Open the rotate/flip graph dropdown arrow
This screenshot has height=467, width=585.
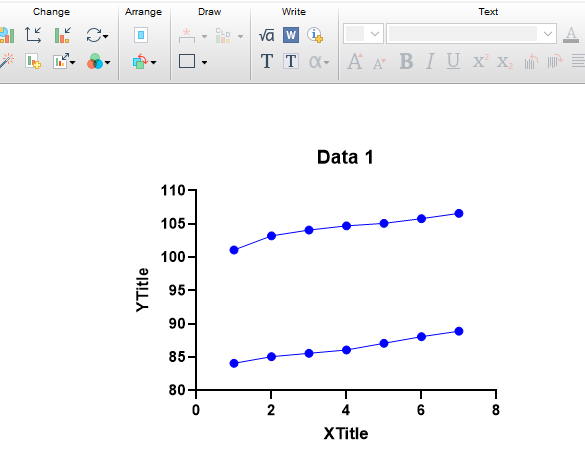pos(106,36)
